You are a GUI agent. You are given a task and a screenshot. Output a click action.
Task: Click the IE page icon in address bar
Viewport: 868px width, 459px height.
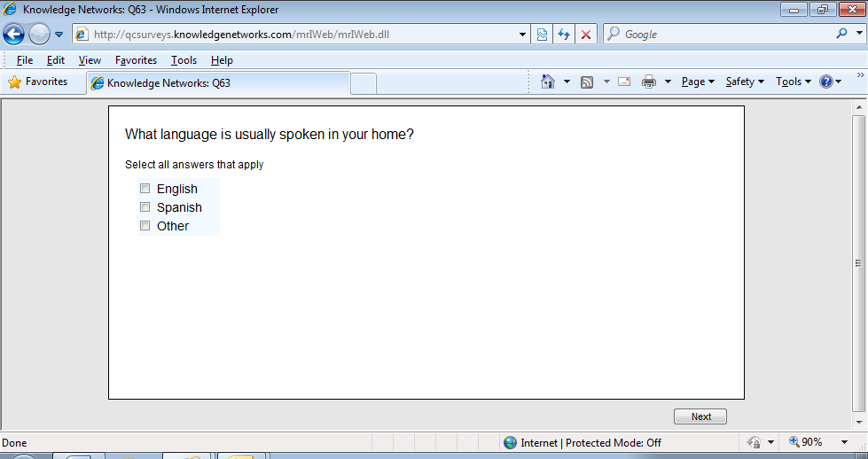pos(82,35)
